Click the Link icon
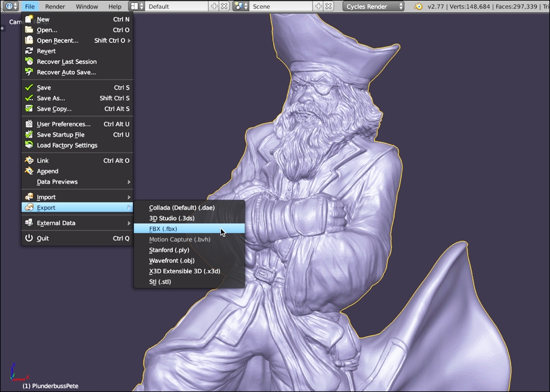 coord(29,160)
